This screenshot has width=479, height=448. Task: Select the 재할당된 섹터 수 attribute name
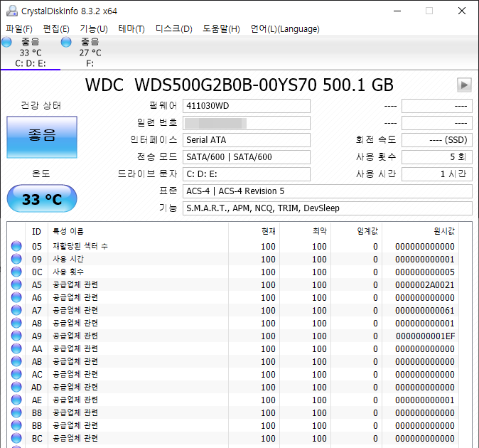click(x=80, y=246)
